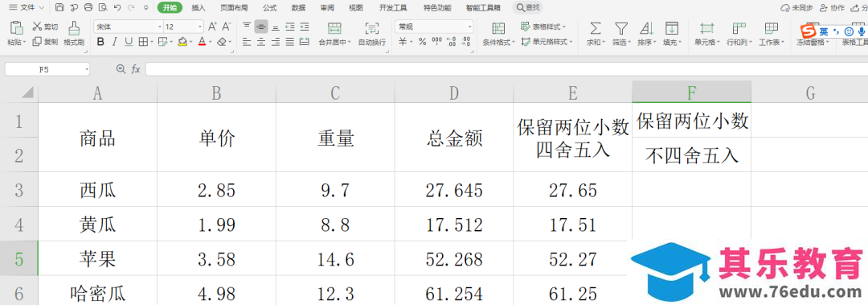Click the eraser clear formatting icon
Screen dimensions: 868x305
pyautogui.click(x=222, y=42)
